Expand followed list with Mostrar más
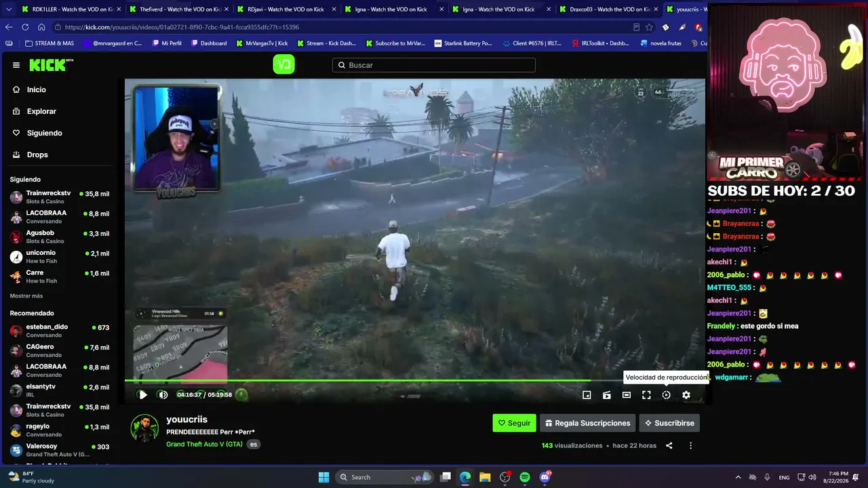Screen dimensions: 868x488 [x=26, y=296]
